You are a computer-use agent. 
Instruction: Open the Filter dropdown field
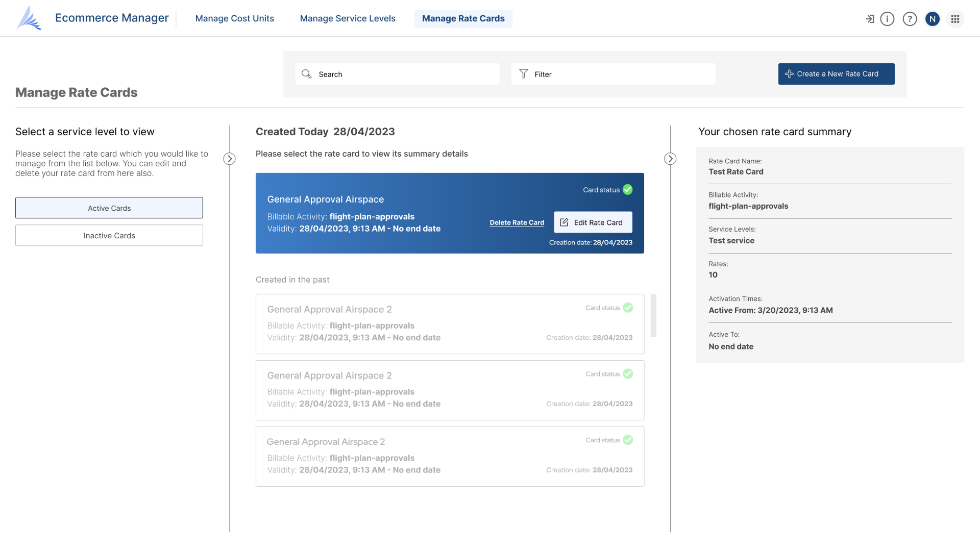click(612, 74)
